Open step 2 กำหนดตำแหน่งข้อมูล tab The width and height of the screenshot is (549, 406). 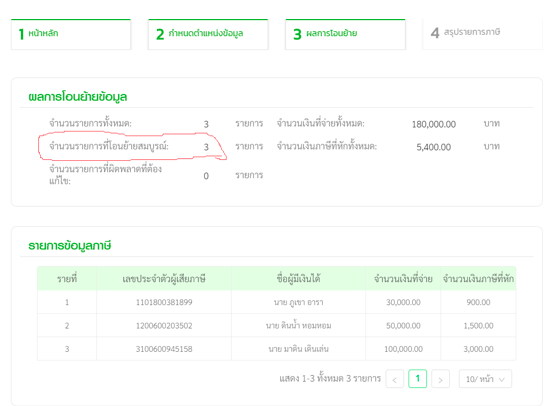208,34
